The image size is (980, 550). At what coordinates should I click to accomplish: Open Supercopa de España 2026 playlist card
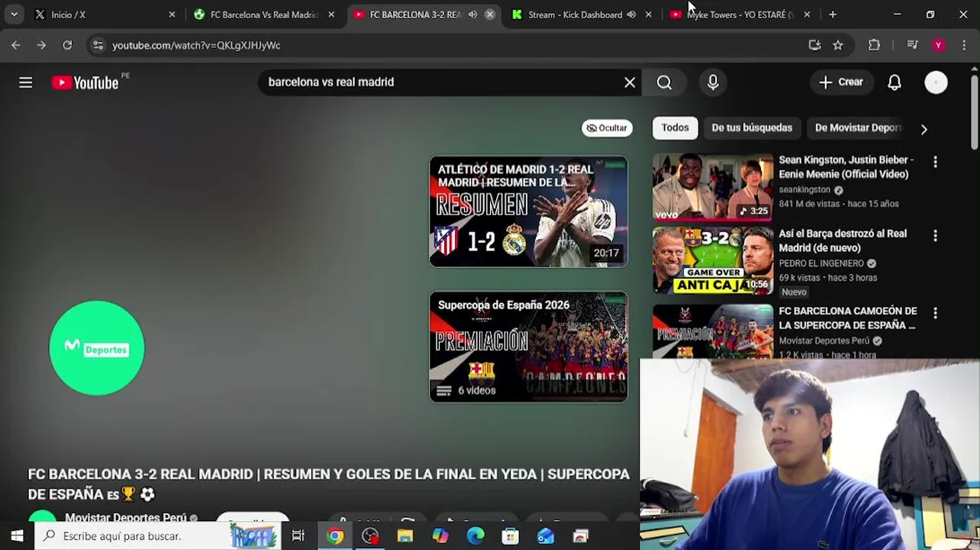tap(528, 347)
